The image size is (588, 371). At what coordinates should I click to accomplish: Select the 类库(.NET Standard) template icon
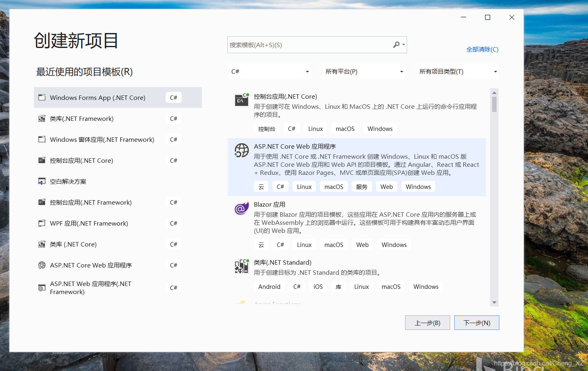(241, 266)
